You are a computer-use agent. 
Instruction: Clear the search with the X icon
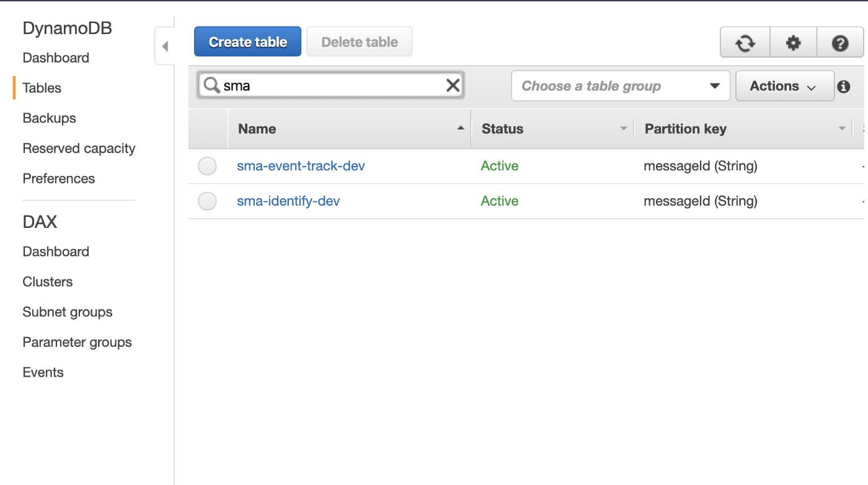point(453,85)
